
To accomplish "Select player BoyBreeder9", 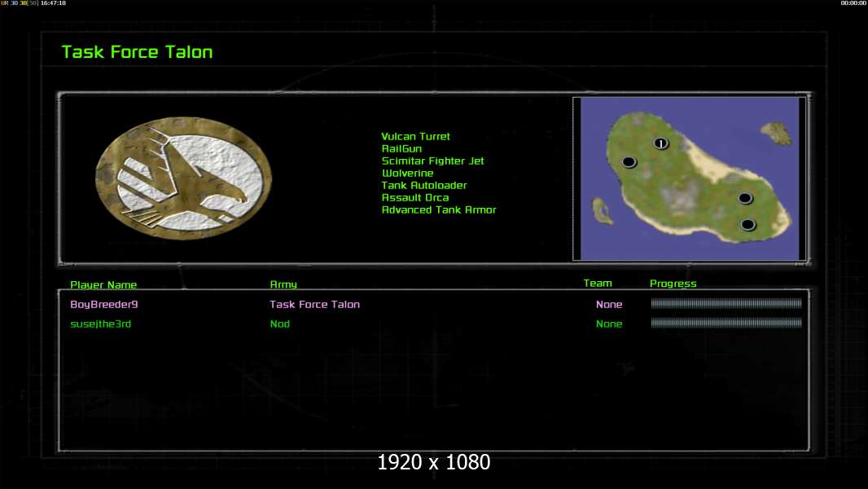I will (104, 304).
